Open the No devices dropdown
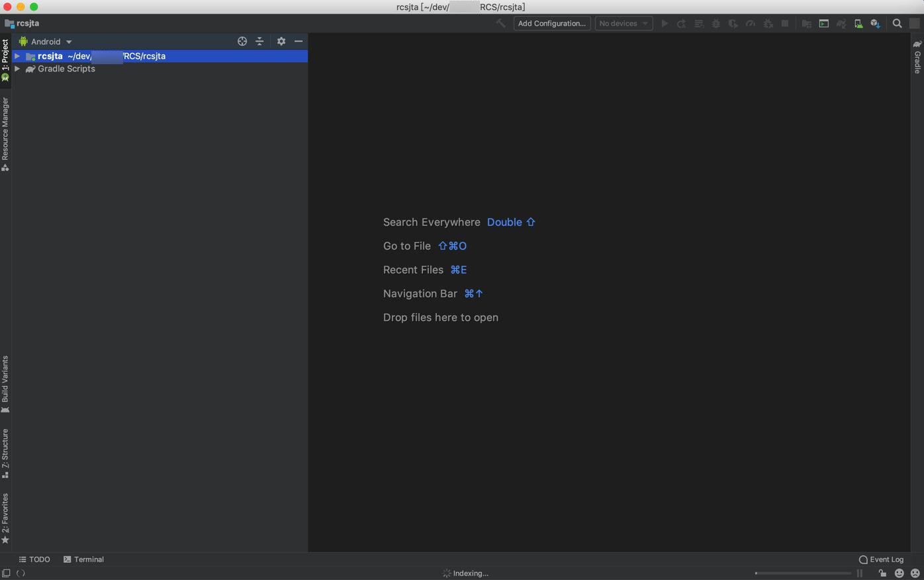This screenshot has height=580, width=924. pos(624,23)
